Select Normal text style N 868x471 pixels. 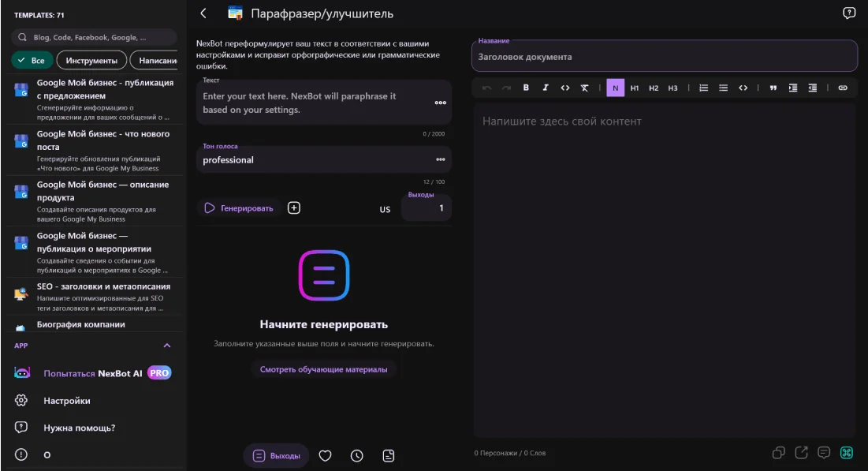pyautogui.click(x=615, y=88)
